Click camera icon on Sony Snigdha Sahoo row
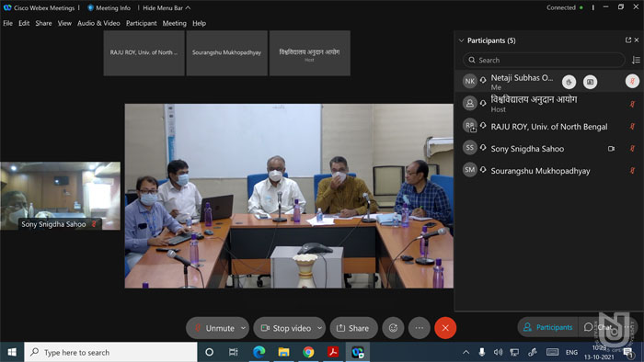This screenshot has width=644, height=362. click(612, 149)
